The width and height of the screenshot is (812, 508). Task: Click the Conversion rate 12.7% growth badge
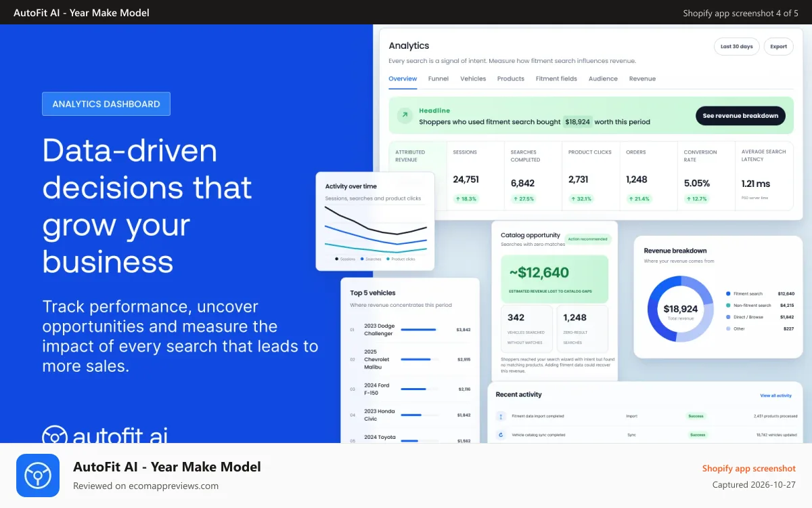click(698, 199)
